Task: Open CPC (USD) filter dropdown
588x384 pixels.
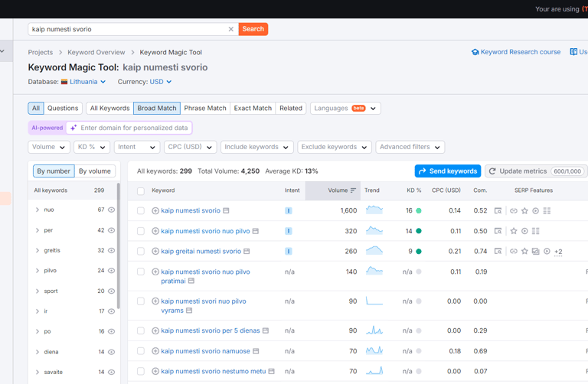Action: tap(190, 147)
